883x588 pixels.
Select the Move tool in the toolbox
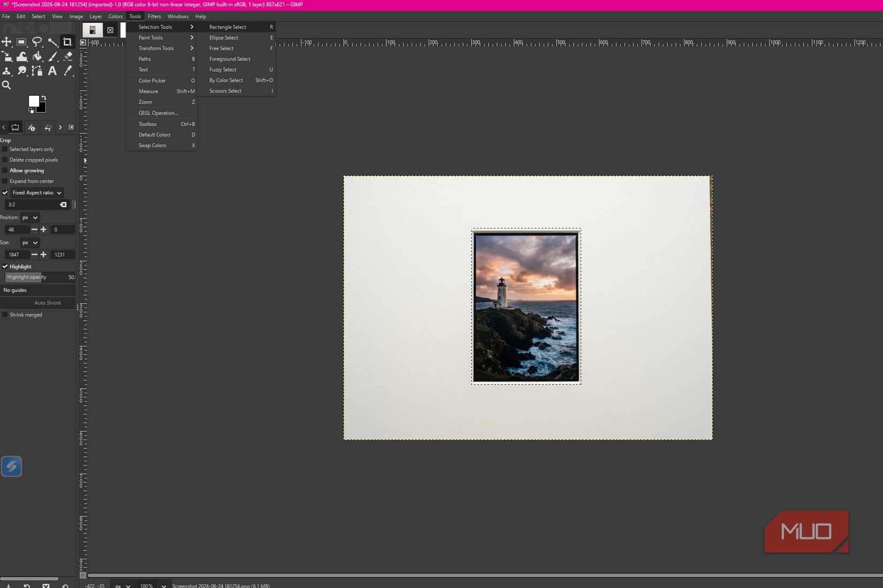(6, 42)
